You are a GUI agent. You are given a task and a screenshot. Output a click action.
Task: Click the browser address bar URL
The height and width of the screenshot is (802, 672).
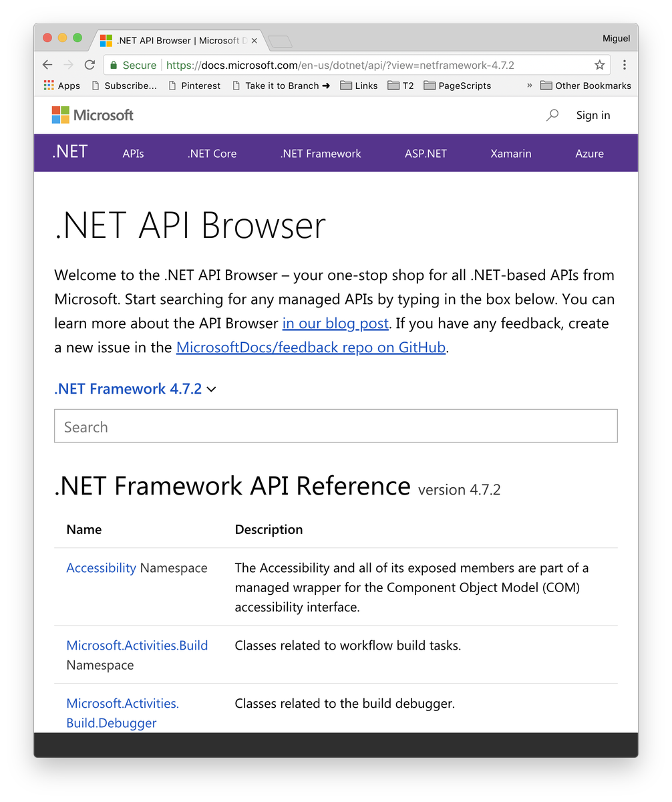pyautogui.click(x=340, y=65)
